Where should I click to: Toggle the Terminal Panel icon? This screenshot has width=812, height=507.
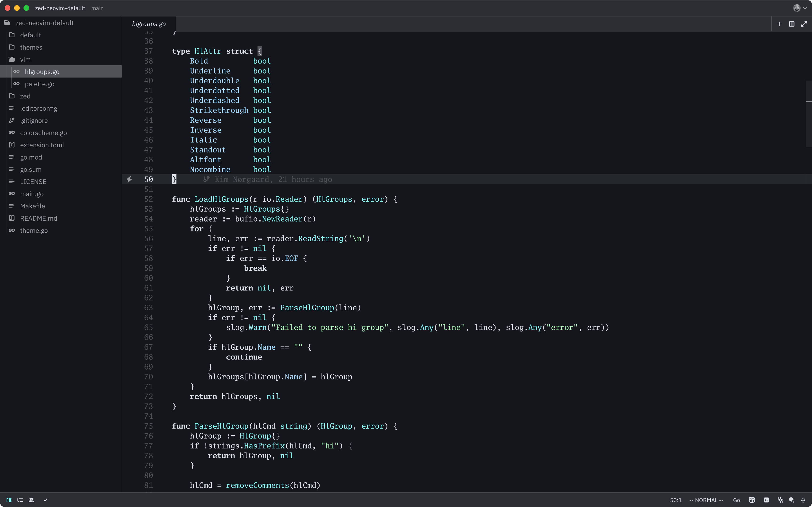point(766,500)
